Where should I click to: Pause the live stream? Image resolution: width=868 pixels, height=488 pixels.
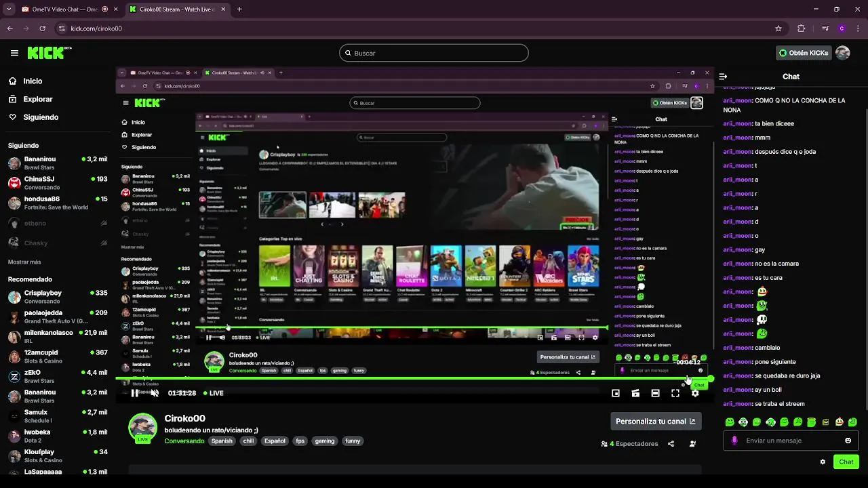point(134,393)
